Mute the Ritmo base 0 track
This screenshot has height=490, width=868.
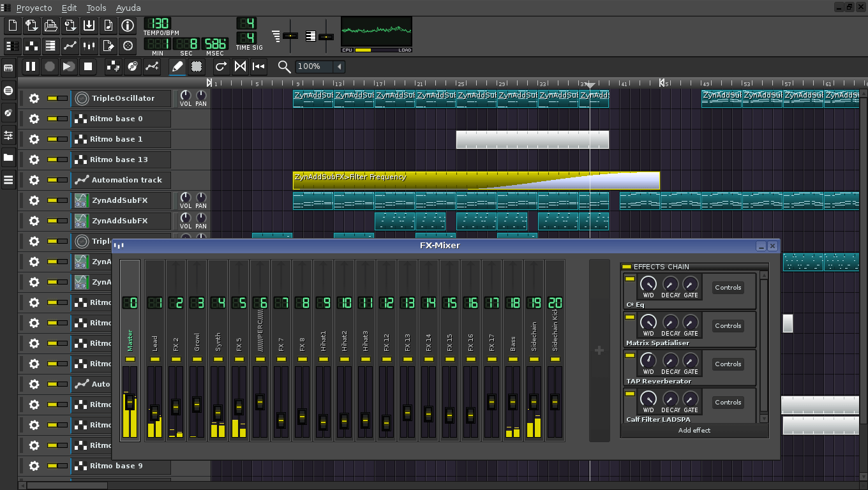52,119
